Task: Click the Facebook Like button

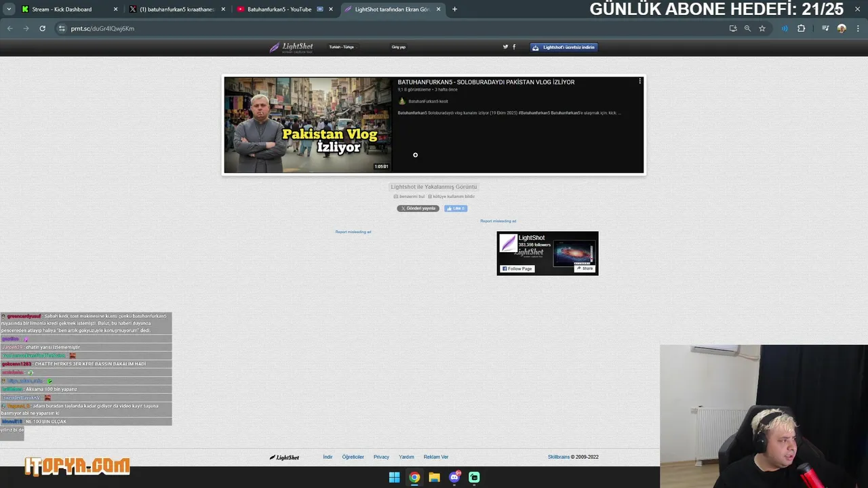Action: tap(456, 209)
